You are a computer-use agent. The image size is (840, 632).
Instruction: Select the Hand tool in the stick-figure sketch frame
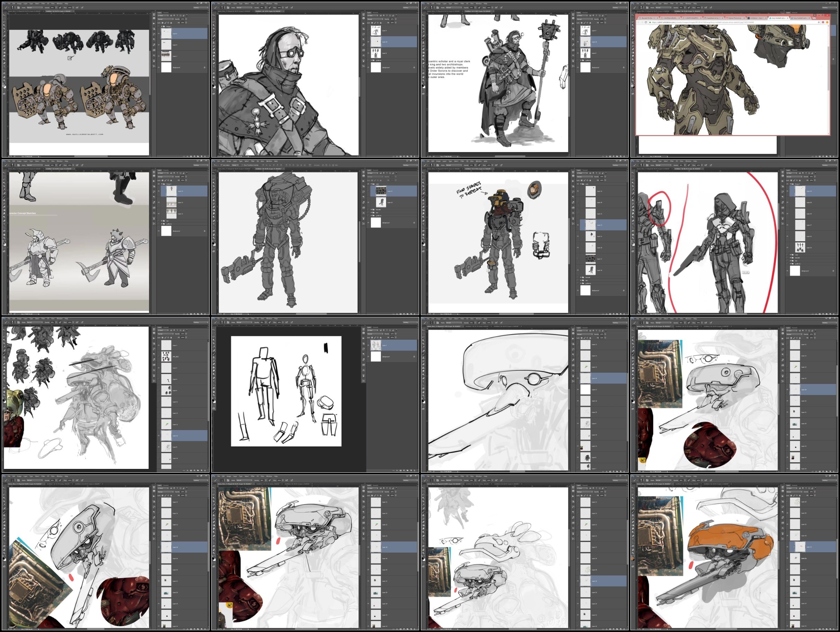[214, 392]
